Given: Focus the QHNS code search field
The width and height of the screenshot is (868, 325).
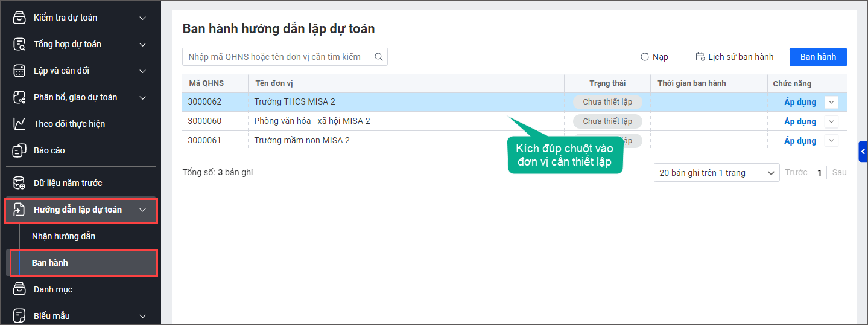Looking at the screenshot, I should click(x=279, y=57).
